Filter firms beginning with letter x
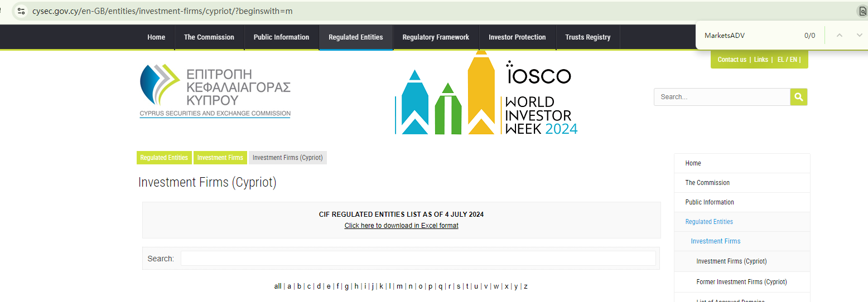 tap(507, 286)
